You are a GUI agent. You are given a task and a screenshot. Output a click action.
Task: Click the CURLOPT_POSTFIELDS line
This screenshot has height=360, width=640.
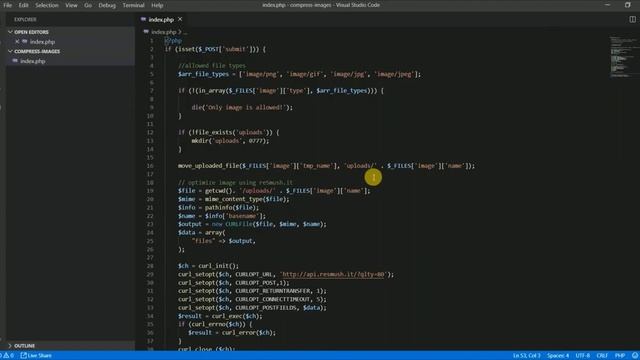252,308
